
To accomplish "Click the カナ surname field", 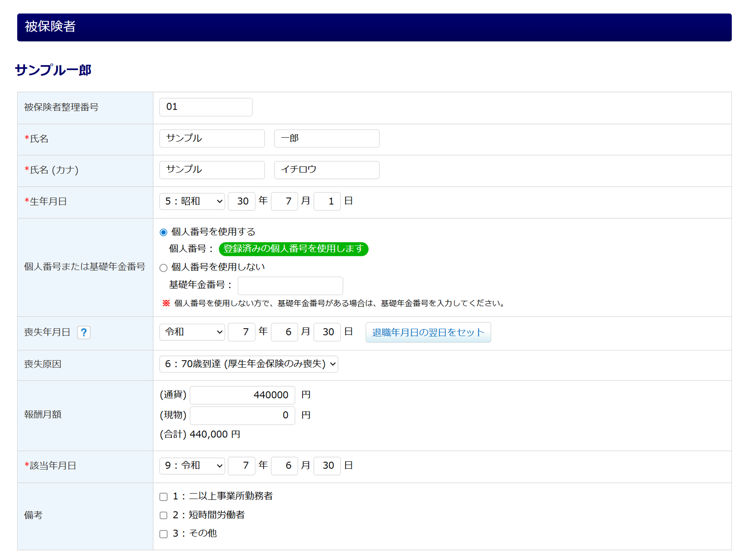I will point(212,170).
